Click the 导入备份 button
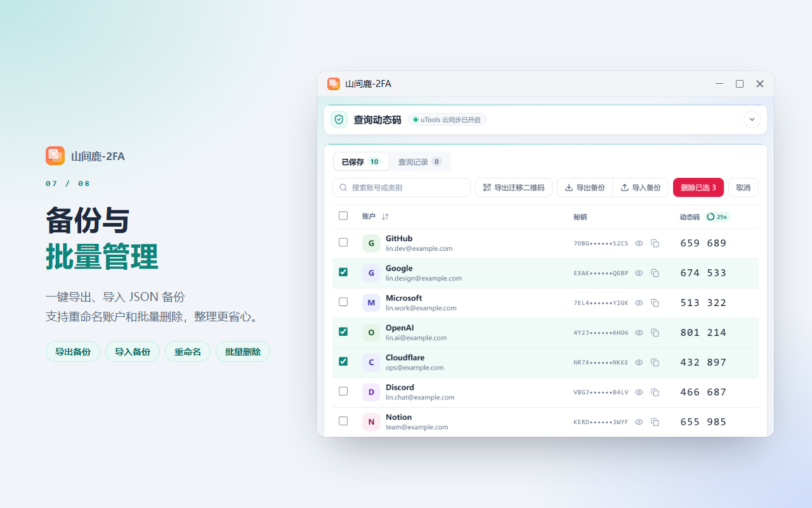 (x=641, y=187)
